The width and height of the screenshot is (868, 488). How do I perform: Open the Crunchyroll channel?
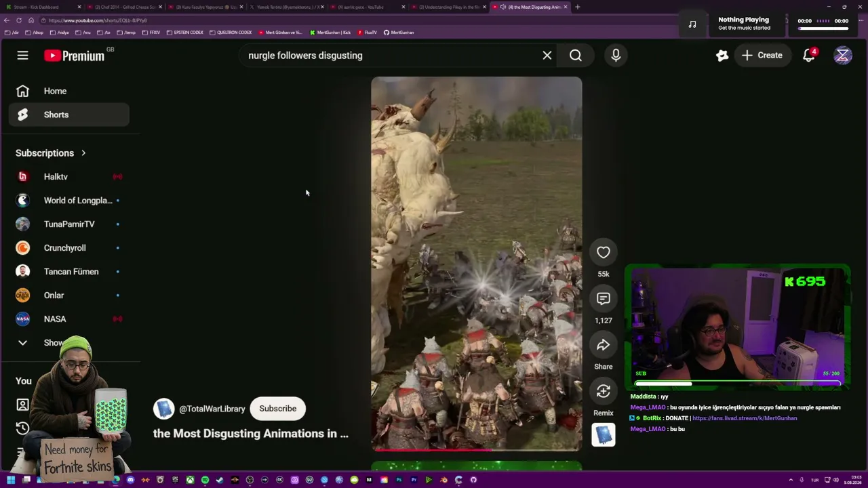(x=68, y=248)
